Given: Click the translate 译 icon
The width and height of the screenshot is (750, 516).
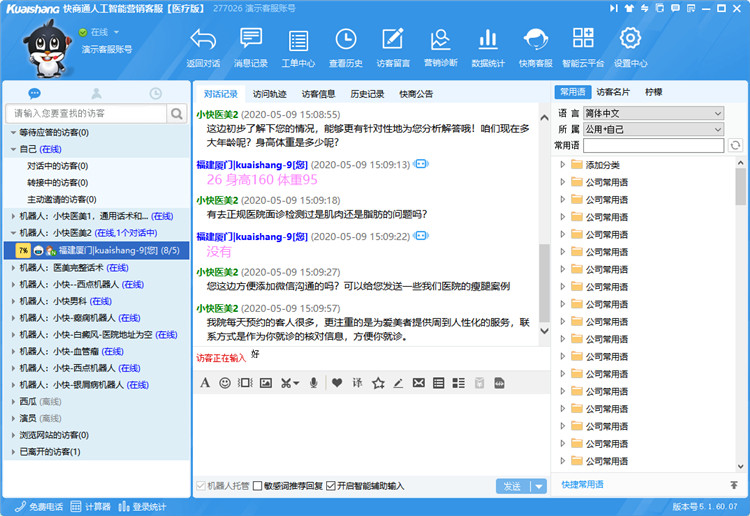Looking at the screenshot, I should coord(357,382).
